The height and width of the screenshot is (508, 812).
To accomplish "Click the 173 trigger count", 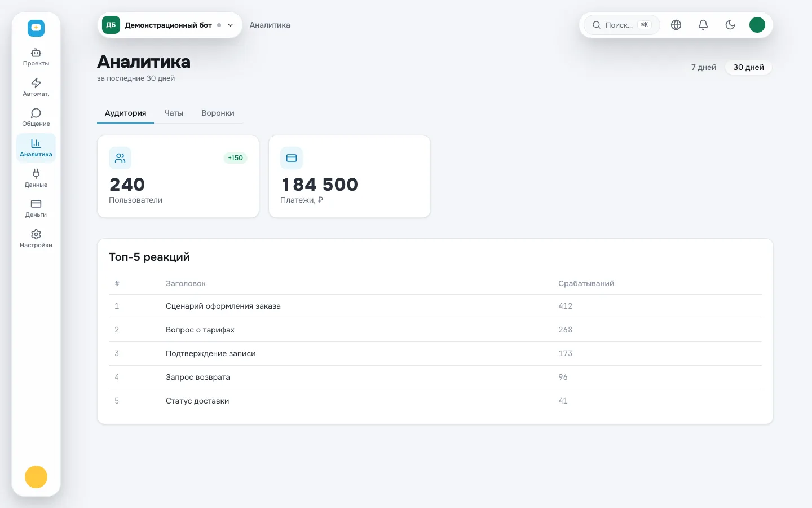I will (x=565, y=353).
